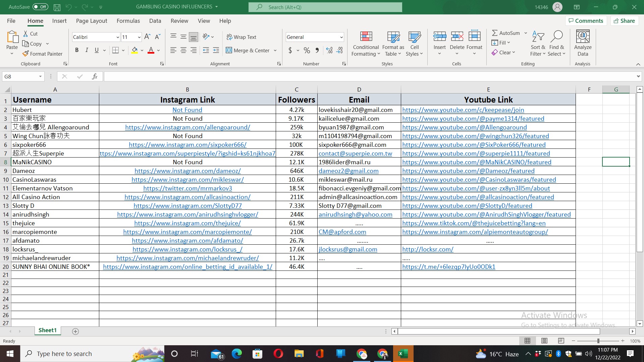This screenshot has height=362, width=644.
Task: Click the Name Box cell reference field
Action: point(20,76)
